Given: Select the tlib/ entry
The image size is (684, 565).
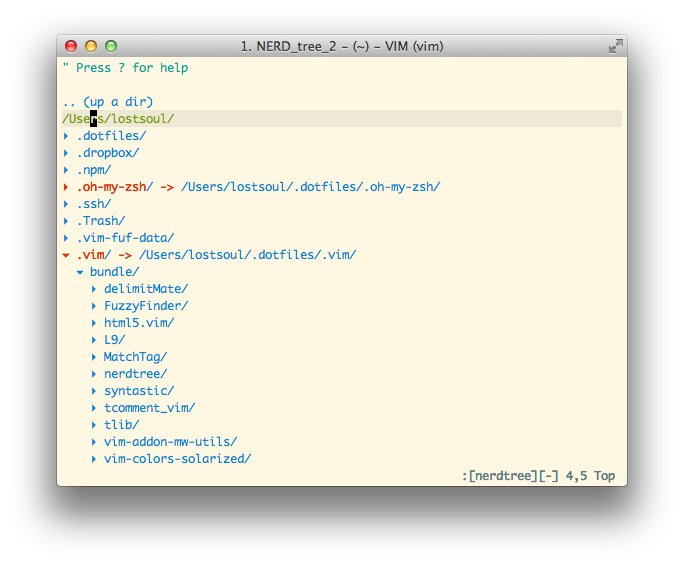Looking at the screenshot, I should click(x=122, y=425).
